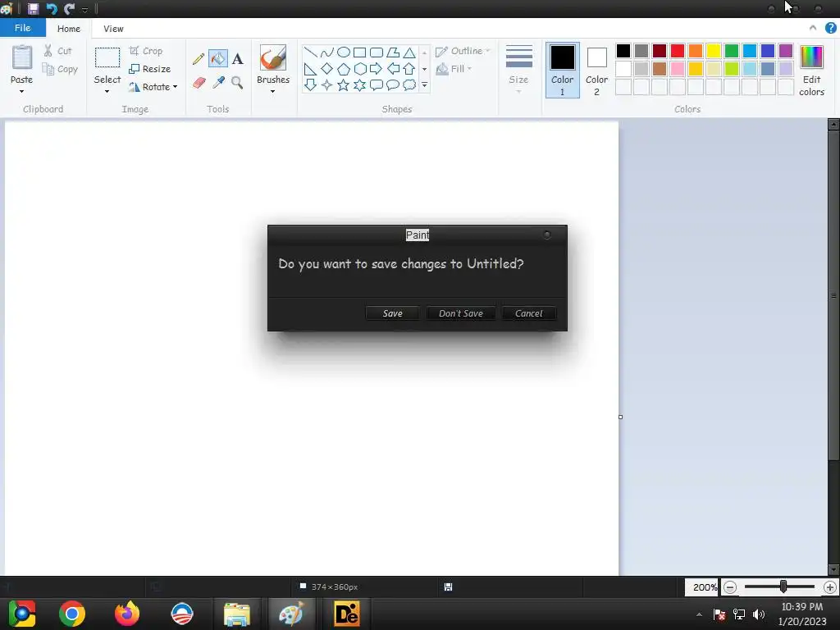The height and width of the screenshot is (630, 840).
Task: Select the Eraser tool
Action: pyautogui.click(x=199, y=83)
